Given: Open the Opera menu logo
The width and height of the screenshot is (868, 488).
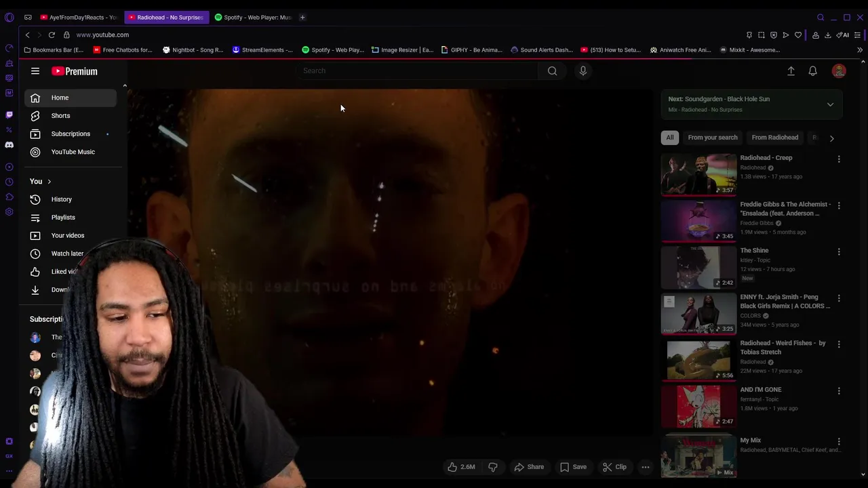Looking at the screenshot, I should click(9, 18).
